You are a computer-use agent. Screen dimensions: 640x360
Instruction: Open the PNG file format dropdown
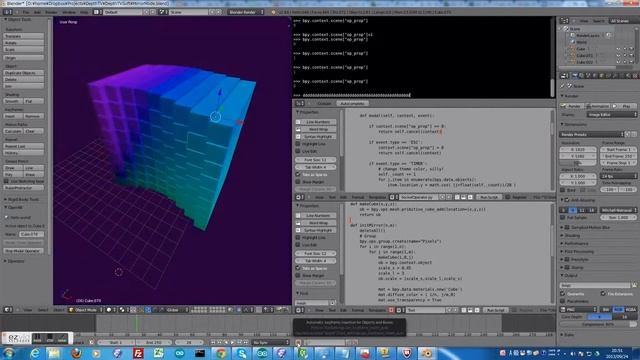[x=579, y=309]
